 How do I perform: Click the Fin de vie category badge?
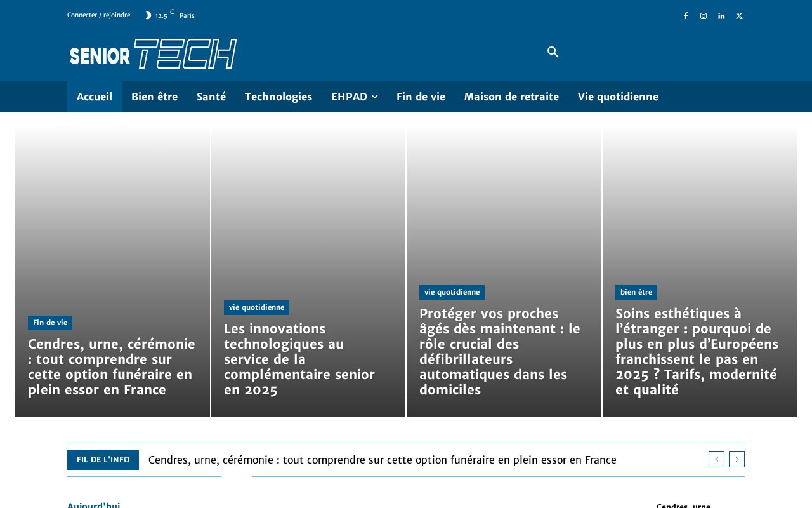click(x=50, y=323)
